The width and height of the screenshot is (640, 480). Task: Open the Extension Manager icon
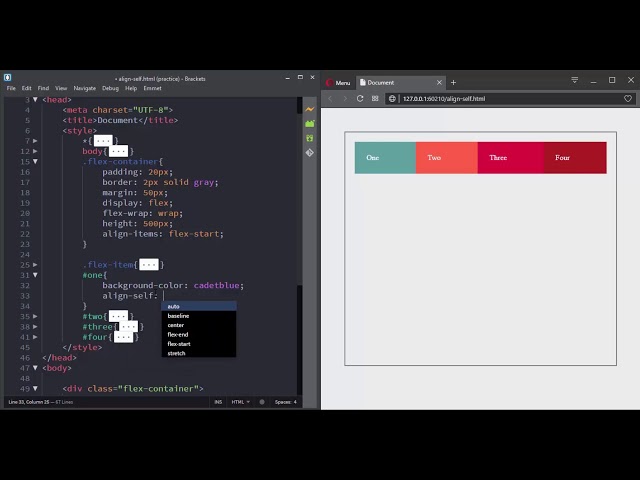tap(310, 124)
